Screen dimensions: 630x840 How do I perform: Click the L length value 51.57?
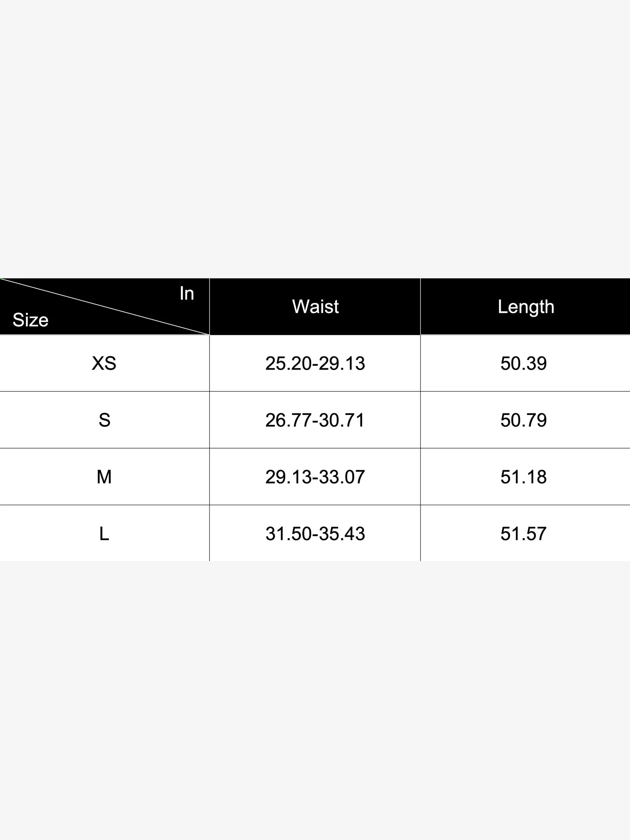pos(523,534)
